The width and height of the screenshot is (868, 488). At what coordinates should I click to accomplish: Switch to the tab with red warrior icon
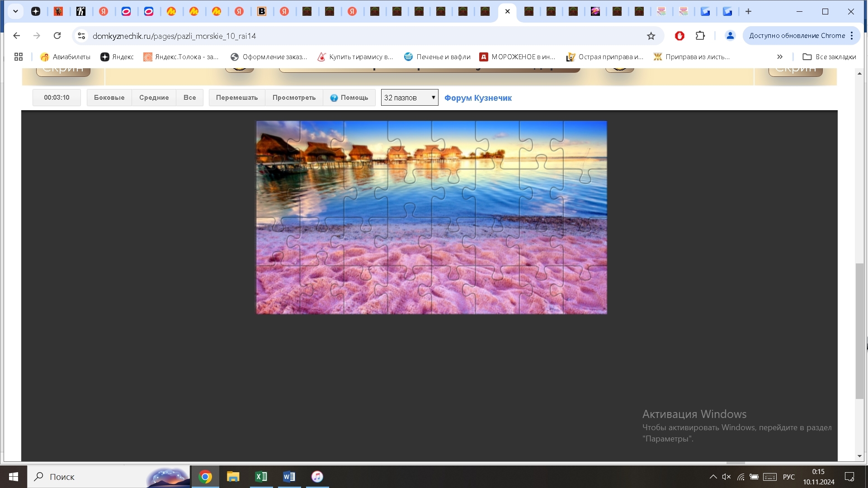tap(58, 11)
